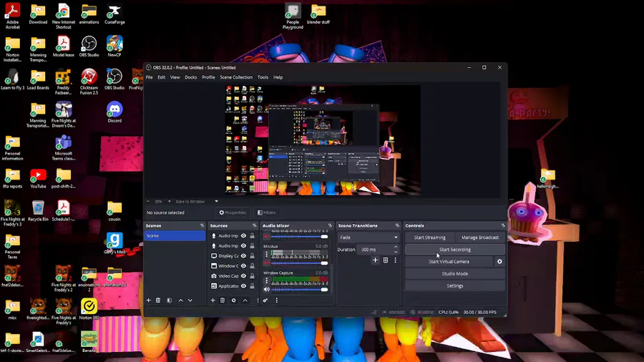Increase transition duration with up arrow
The width and height of the screenshot is (644, 362).
pos(396,247)
